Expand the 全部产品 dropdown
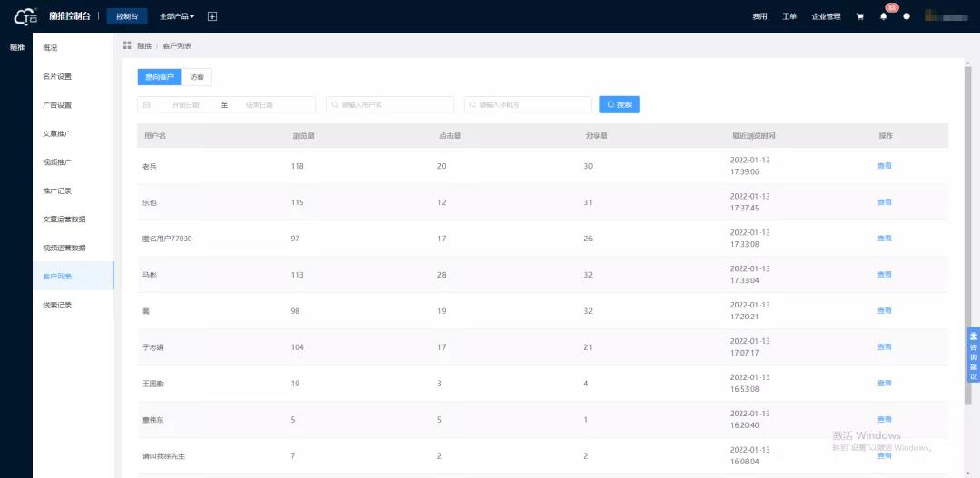 point(177,16)
